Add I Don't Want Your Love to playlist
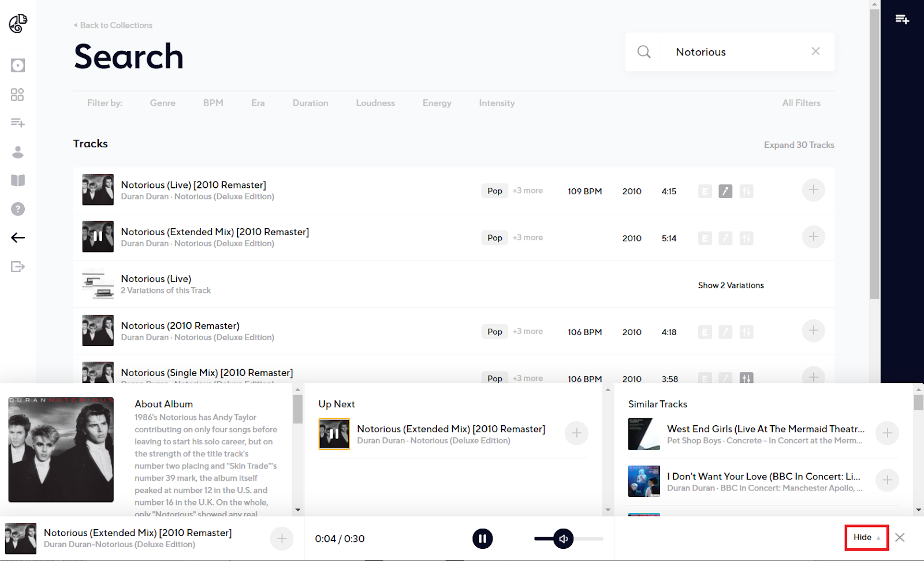924x561 pixels. click(x=887, y=480)
